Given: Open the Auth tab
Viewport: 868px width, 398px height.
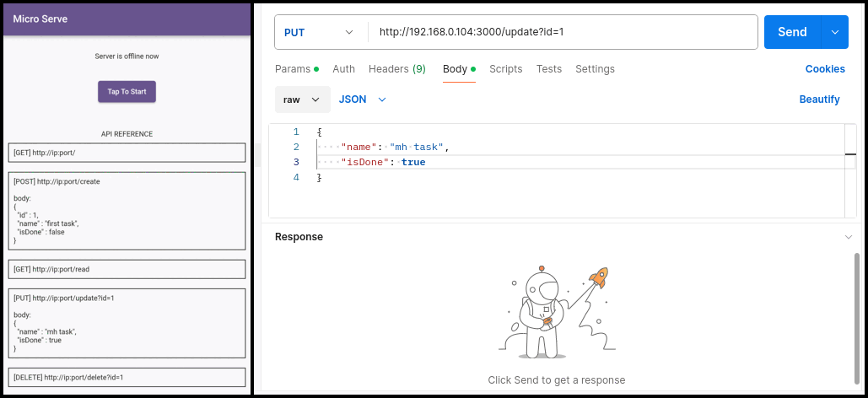Looking at the screenshot, I should point(344,69).
